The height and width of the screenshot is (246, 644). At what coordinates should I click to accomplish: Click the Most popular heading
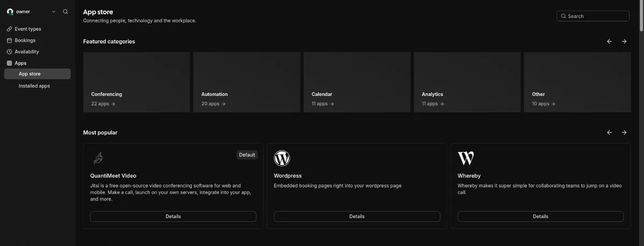point(100,132)
